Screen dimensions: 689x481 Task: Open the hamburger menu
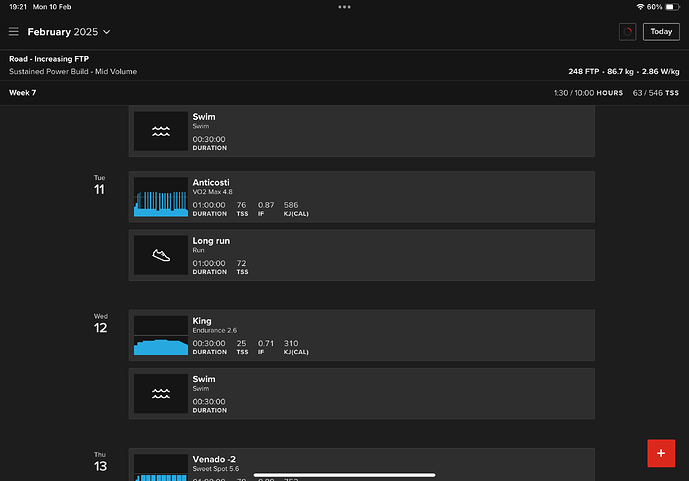click(14, 32)
